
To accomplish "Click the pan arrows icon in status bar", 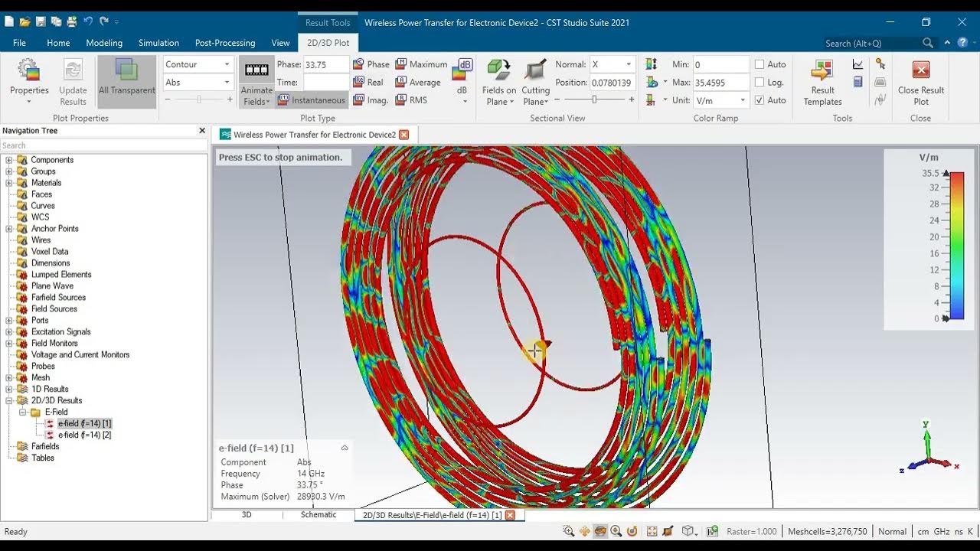I will pyautogui.click(x=585, y=531).
